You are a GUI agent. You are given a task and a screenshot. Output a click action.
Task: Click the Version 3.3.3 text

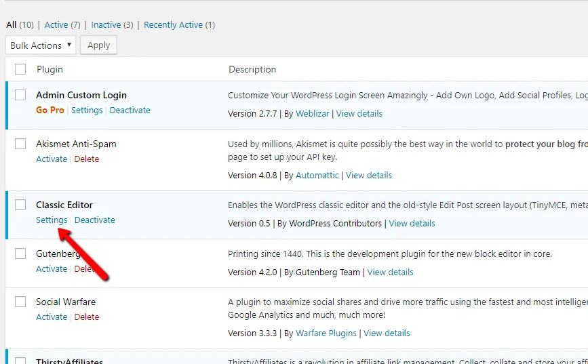tap(252, 333)
